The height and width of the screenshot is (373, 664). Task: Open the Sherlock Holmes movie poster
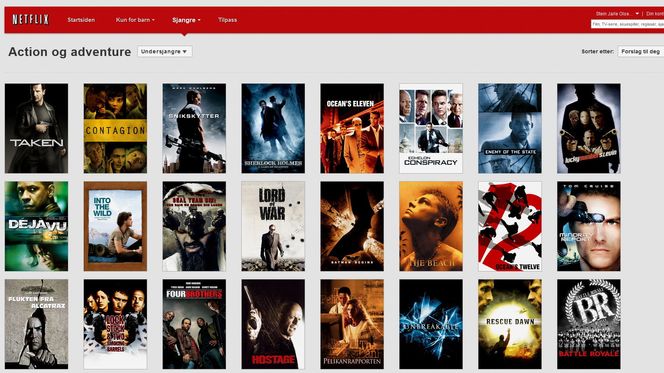pyautogui.click(x=273, y=128)
